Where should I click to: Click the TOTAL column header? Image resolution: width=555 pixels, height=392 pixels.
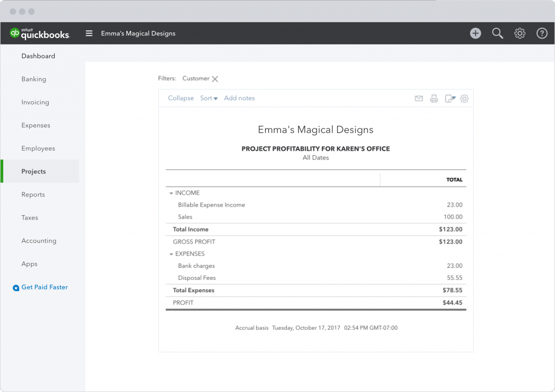click(x=455, y=179)
